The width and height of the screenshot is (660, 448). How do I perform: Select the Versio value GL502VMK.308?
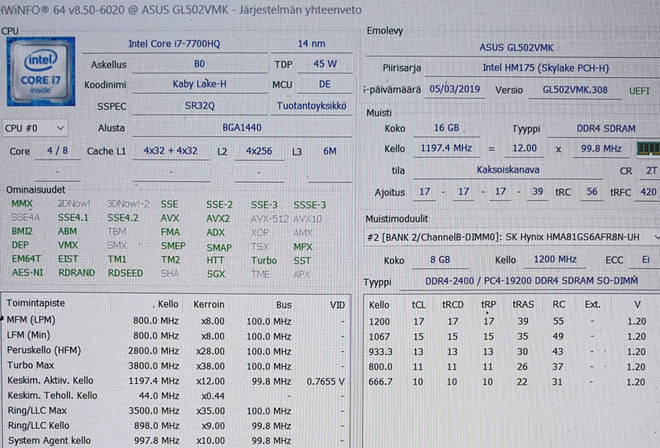tap(575, 90)
